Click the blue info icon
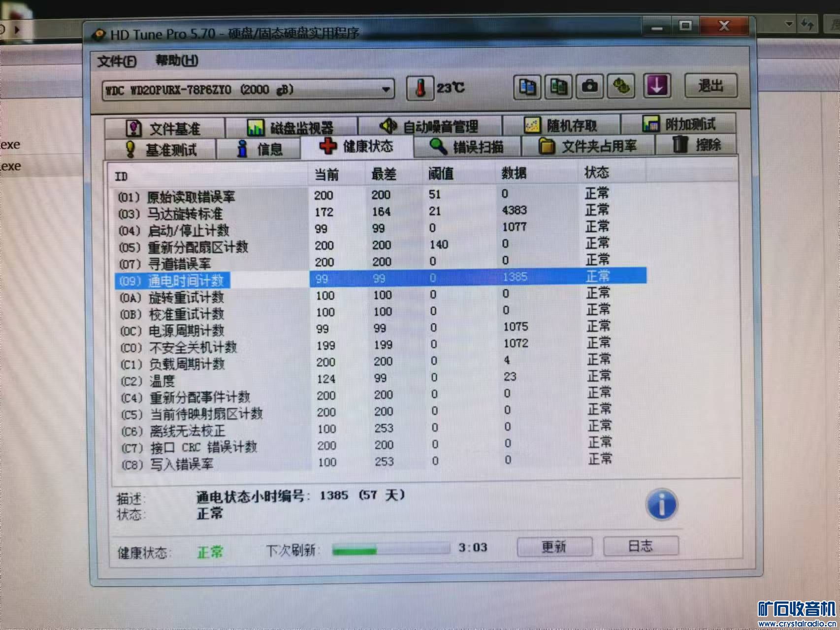This screenshot has height=630, width=840. pos(661,504)
